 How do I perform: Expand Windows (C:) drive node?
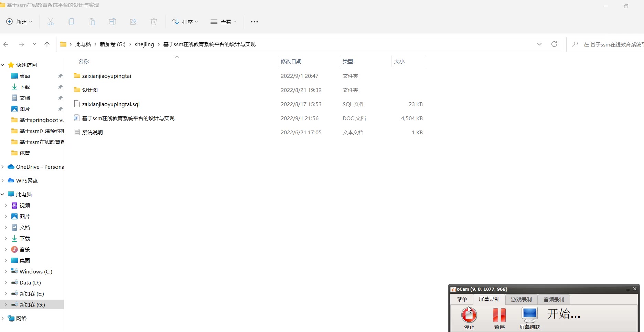coord(6,271)
